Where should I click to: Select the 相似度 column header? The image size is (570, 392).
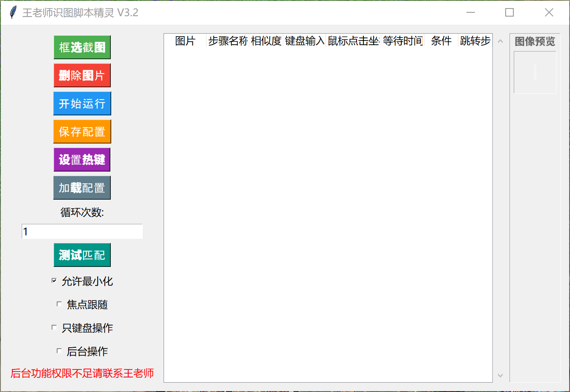(266, 41)
